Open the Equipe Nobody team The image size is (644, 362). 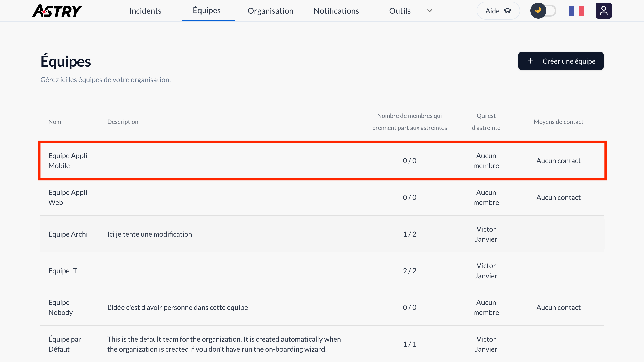click(60, 307)
